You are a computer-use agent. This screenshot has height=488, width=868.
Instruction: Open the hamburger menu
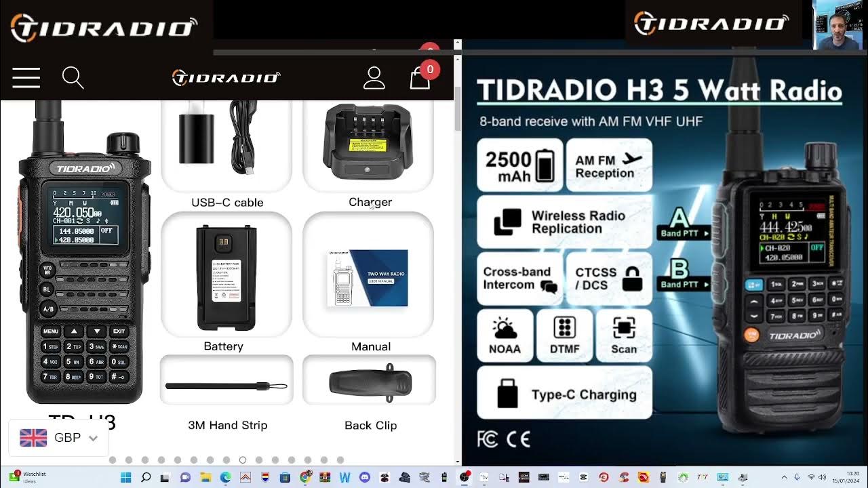coord(26,78)
